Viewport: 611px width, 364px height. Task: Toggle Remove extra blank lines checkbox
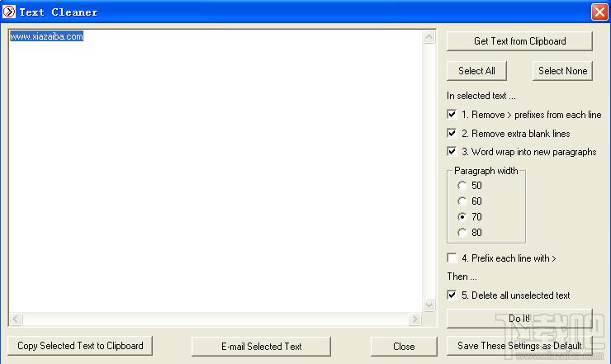[x=452, y=133]
